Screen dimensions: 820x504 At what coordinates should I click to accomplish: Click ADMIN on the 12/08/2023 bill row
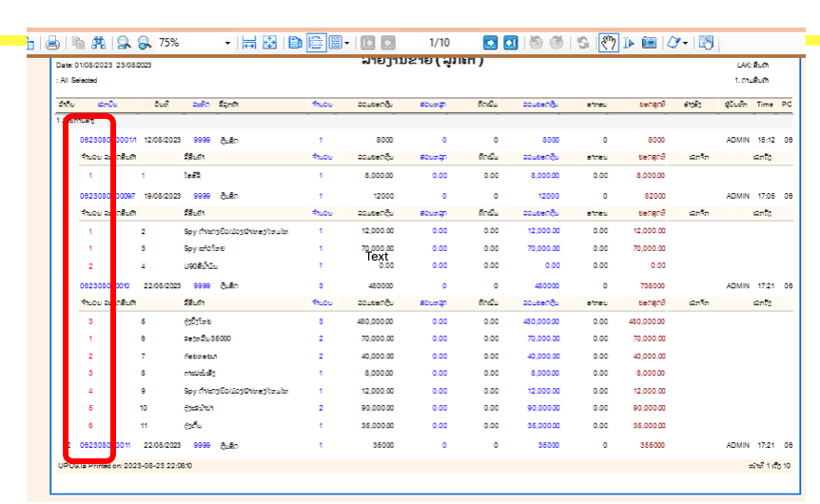[x=737, y=140]
